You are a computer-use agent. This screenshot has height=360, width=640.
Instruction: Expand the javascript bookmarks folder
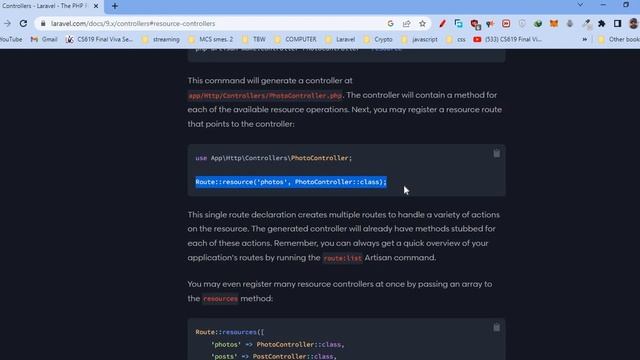click(419, 39)
